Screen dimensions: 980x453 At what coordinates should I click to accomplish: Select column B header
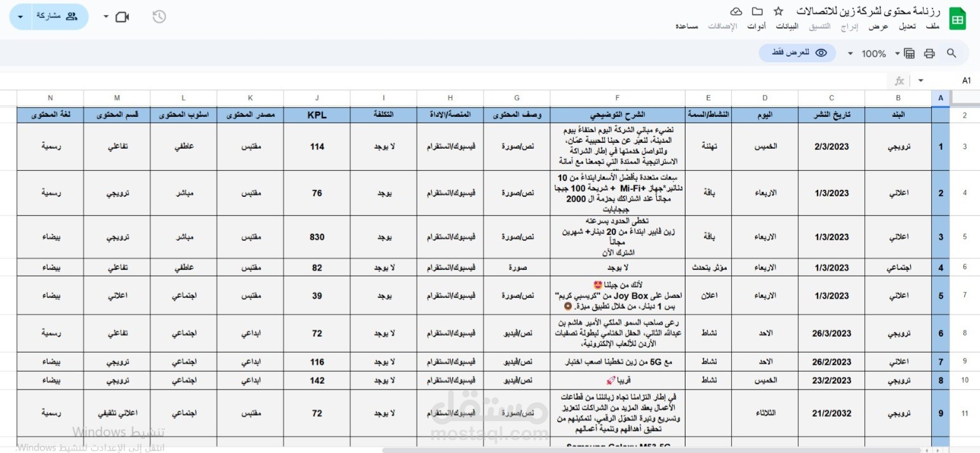coord(898,97)
